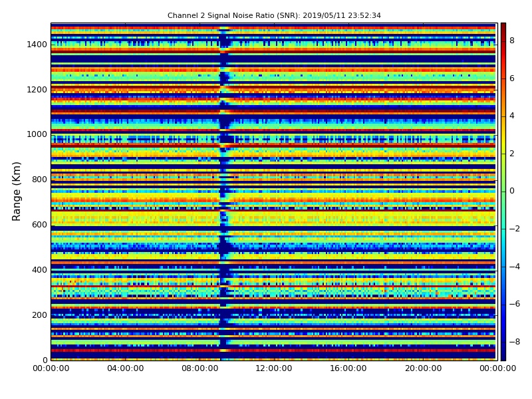Click the 04:00:00 time tick label
The image size is (532, 399).
(126, 368)
